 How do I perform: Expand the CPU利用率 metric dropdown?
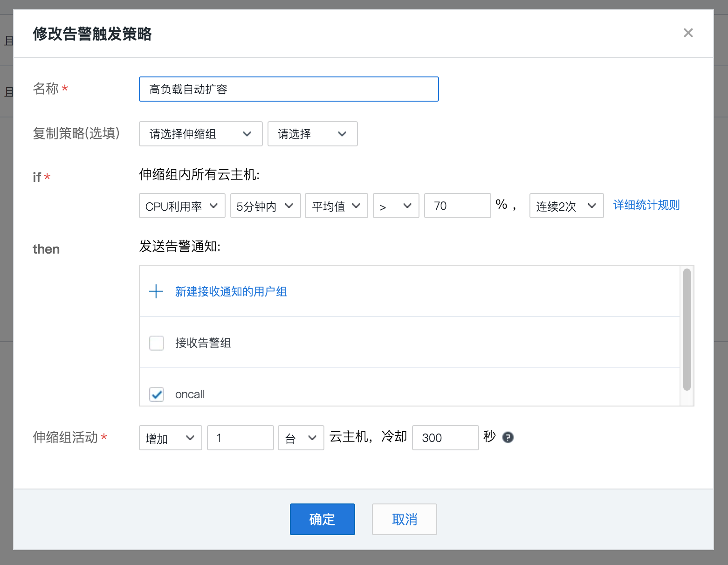tap(182, 206)
